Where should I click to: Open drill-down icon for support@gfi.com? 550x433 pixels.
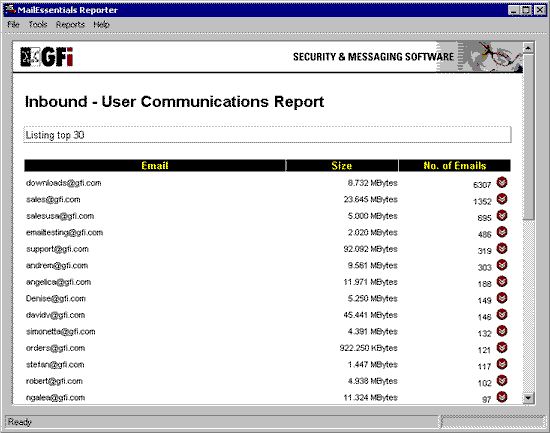[502, 248]
